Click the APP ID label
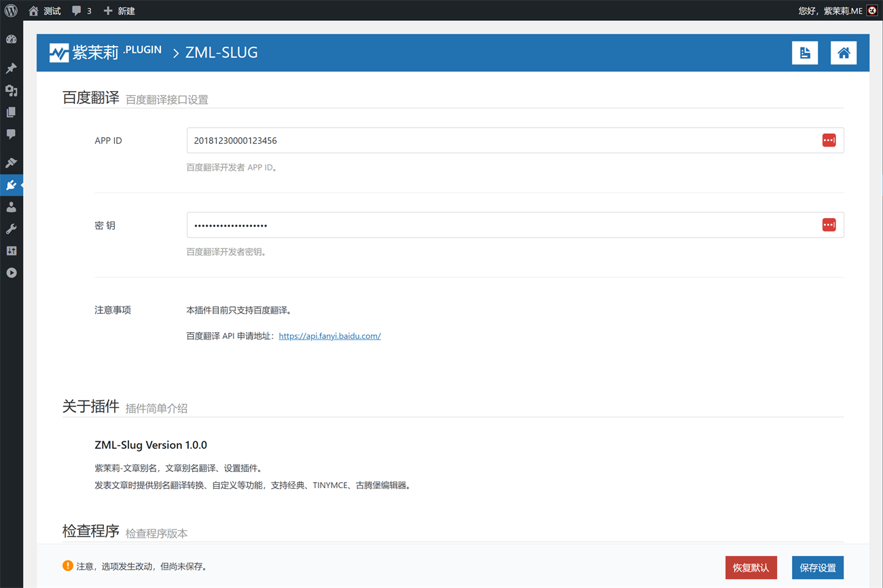The height and width of the screenshot is (588, 883). click(108, 141)
